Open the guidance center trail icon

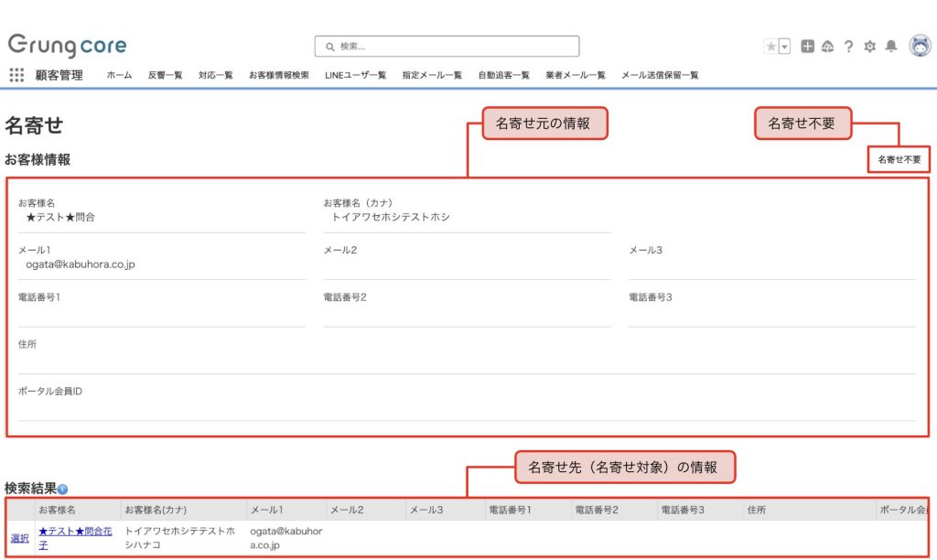pos(827,47)
